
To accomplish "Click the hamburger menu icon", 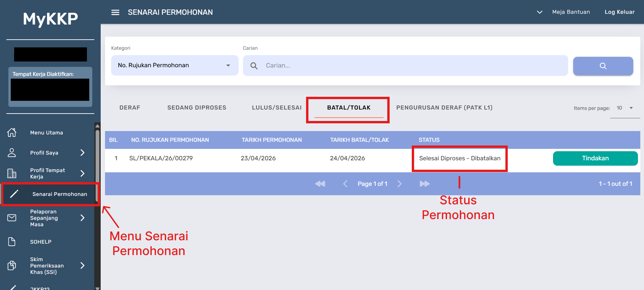I will pos(115,12).
